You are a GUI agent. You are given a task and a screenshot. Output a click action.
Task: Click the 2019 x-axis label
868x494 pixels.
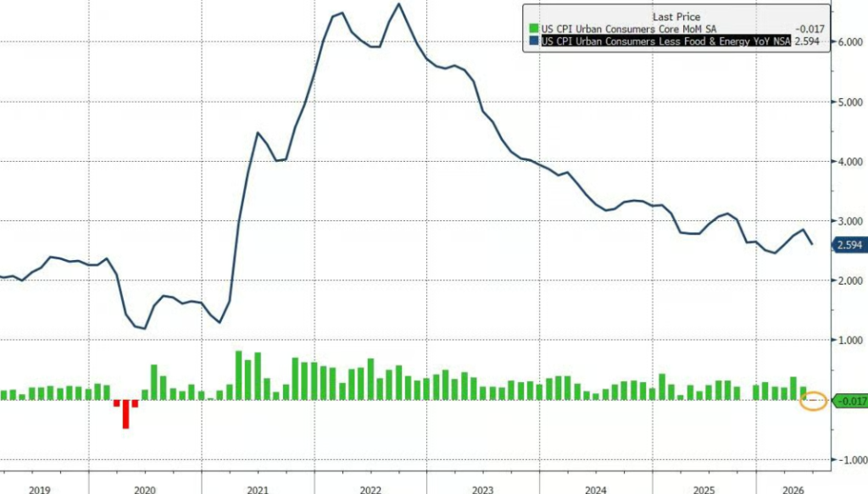[x=39, y=490]
